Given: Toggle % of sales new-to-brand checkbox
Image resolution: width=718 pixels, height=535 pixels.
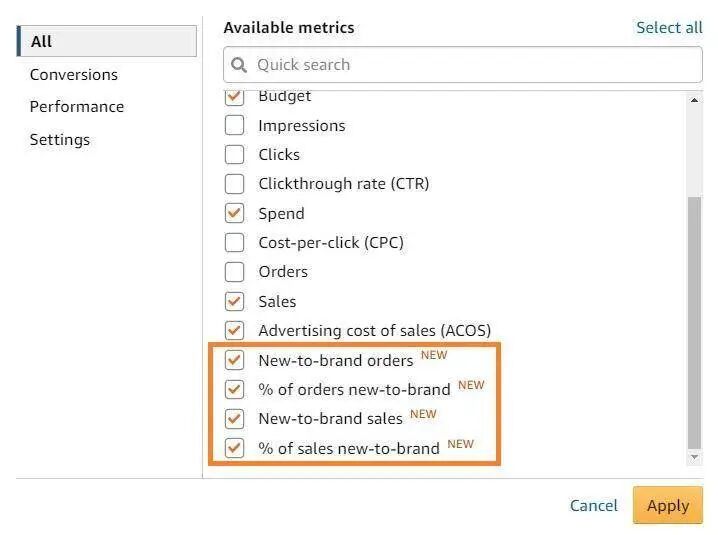Looking at the screenshot, I should [234, 448].
